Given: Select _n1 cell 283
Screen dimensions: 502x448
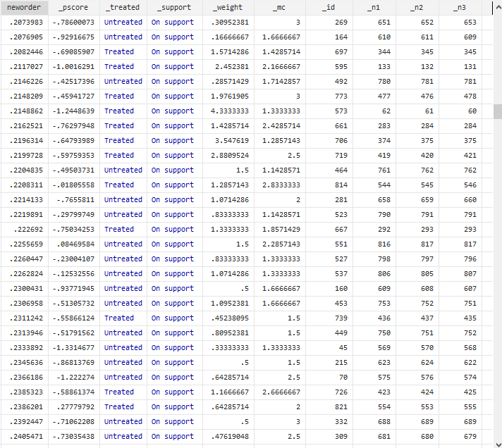Looking at the screenshot, I should point(374,125).
